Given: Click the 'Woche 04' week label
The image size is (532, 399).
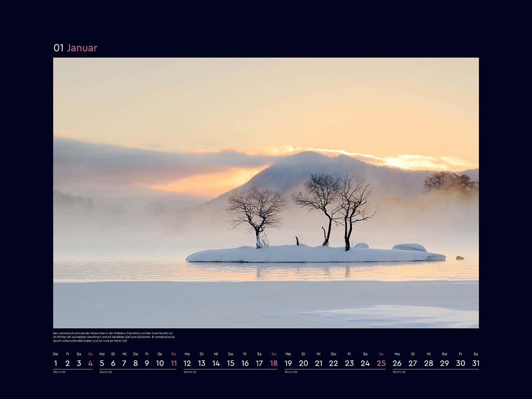Looking at the screenshot, I should pos(291,372).
